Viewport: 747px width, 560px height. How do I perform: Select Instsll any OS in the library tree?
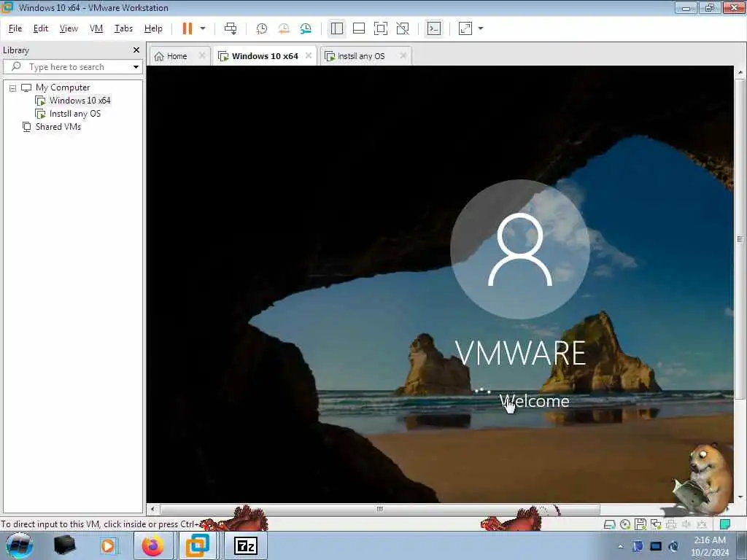(x=75, y=114)
